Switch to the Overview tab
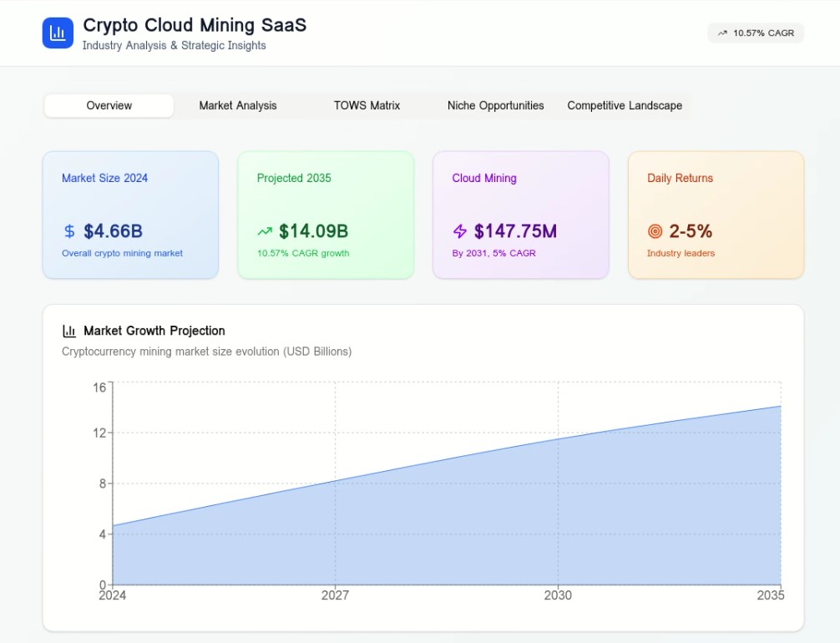840x643 pixels. point(109,106)
